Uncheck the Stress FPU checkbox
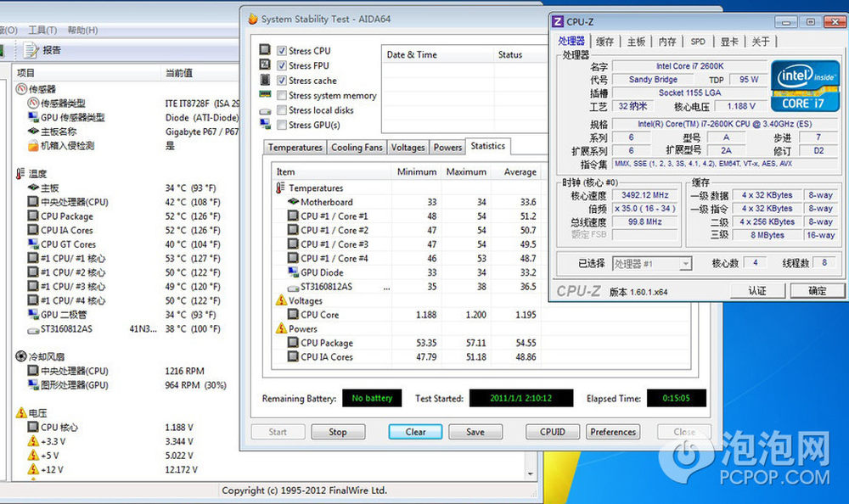The width and height of the screenshot is (849, 504). tap(282, 65)
